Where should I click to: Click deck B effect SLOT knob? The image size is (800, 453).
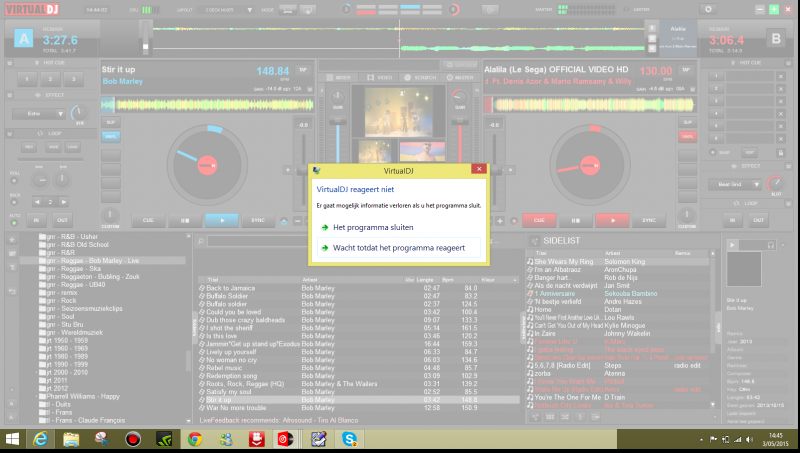click(x=776, y=183)
